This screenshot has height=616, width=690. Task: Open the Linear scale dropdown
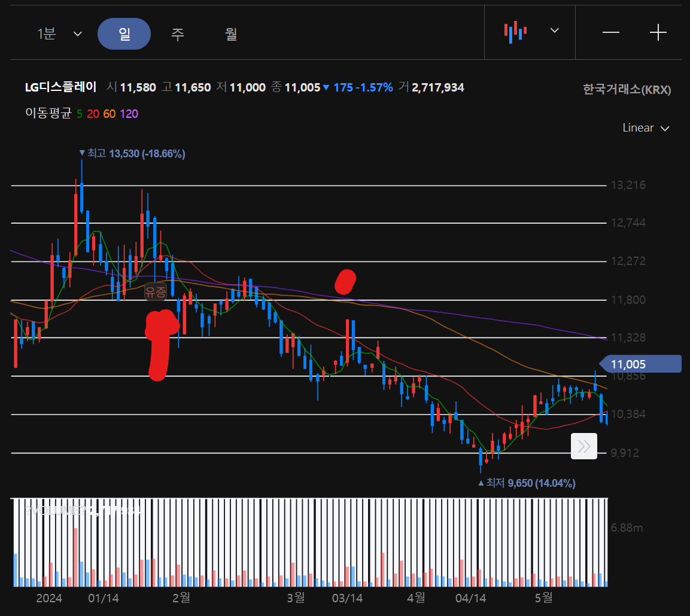click(646, 128)
